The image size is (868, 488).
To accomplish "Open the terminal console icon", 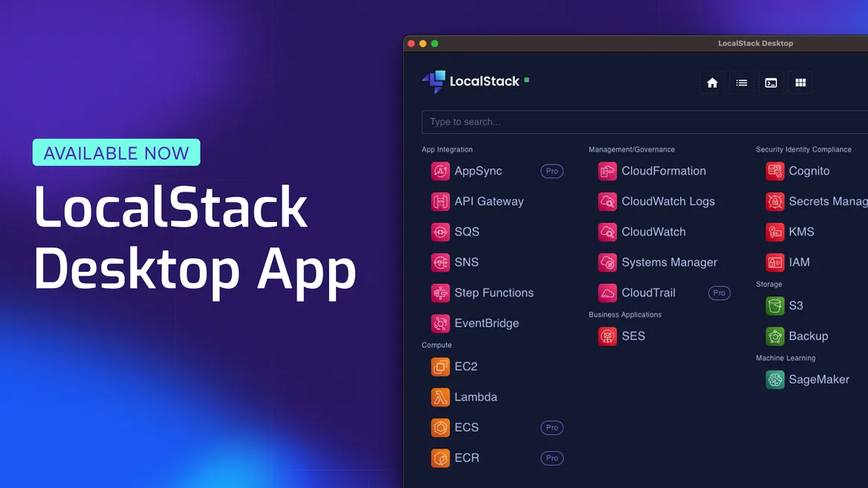I will pos(771,82).
